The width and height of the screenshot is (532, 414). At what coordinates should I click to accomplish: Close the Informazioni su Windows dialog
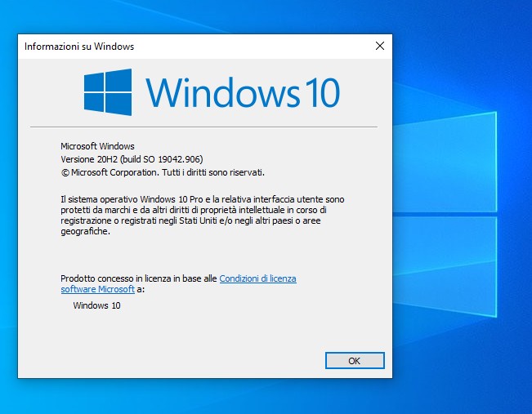[x=380, y=46]
